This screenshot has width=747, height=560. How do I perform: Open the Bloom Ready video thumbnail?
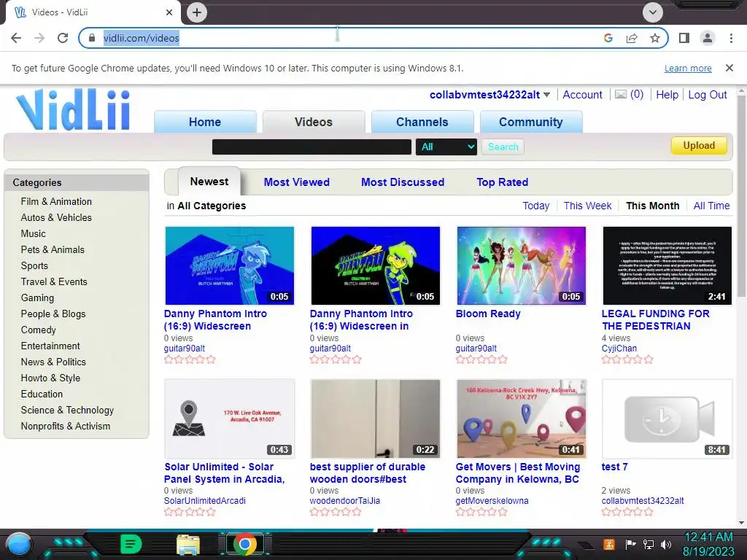tap(521, 265)
